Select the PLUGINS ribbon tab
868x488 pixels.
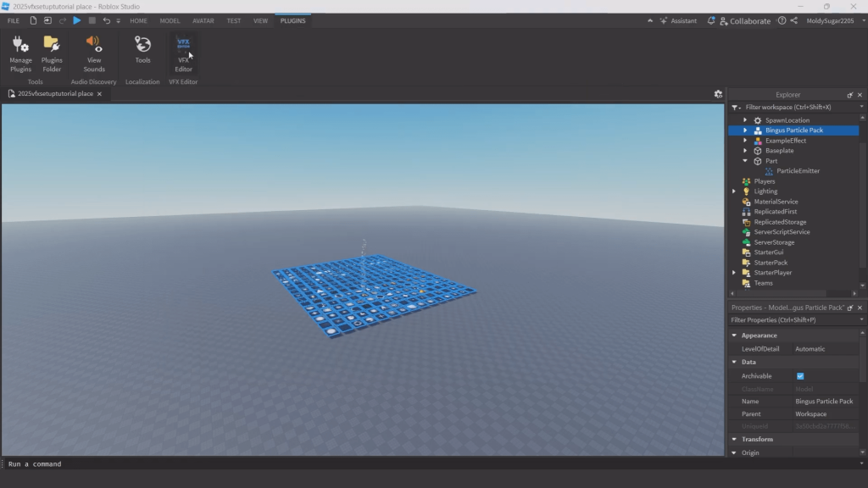coord(292,20)
